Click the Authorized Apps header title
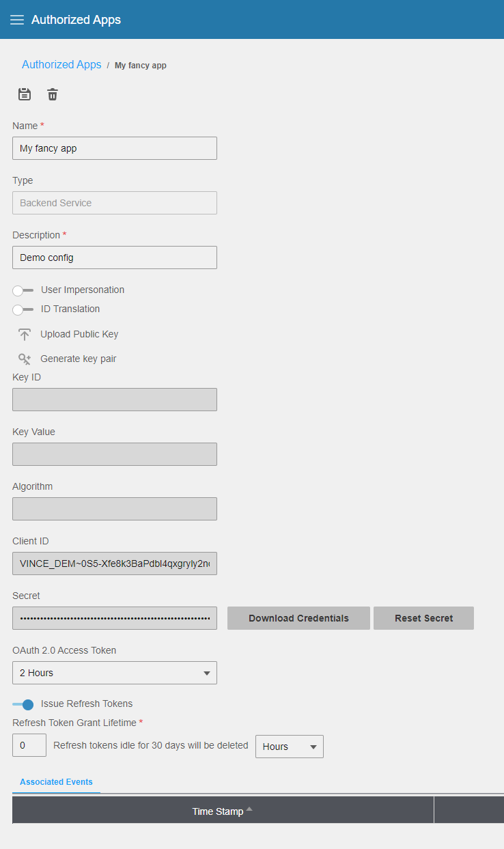 pyautogui.click(x=76, y=20)
